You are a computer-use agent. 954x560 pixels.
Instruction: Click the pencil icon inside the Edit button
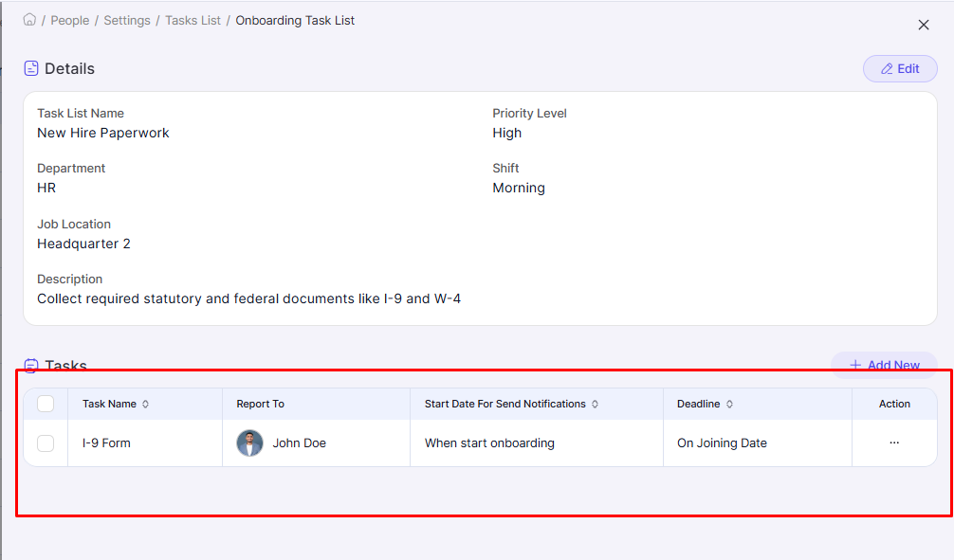tap(888, 68)
